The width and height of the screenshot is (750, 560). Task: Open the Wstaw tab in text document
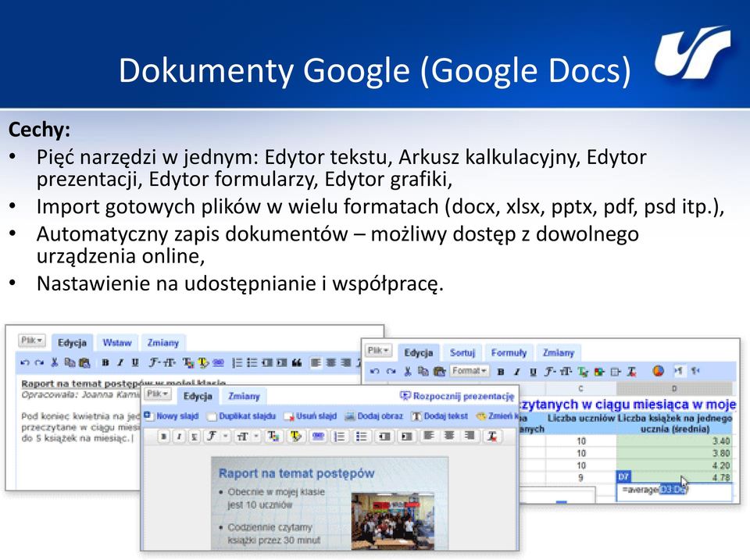point(117,342)
